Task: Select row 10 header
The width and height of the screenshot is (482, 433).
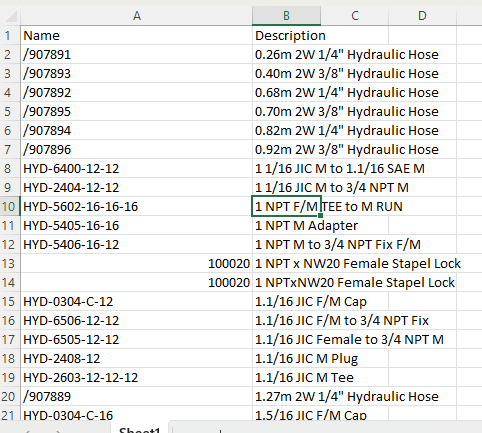Action: pos(10,207)
